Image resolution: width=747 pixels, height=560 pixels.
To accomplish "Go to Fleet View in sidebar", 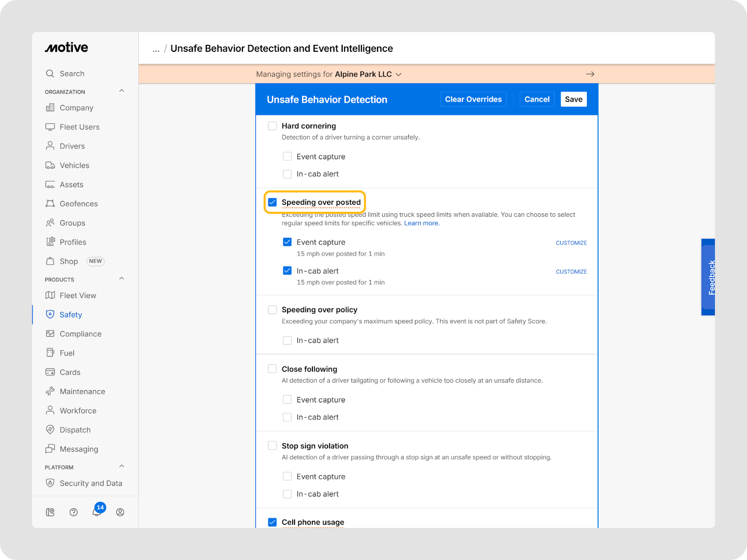I will (78, 295).
